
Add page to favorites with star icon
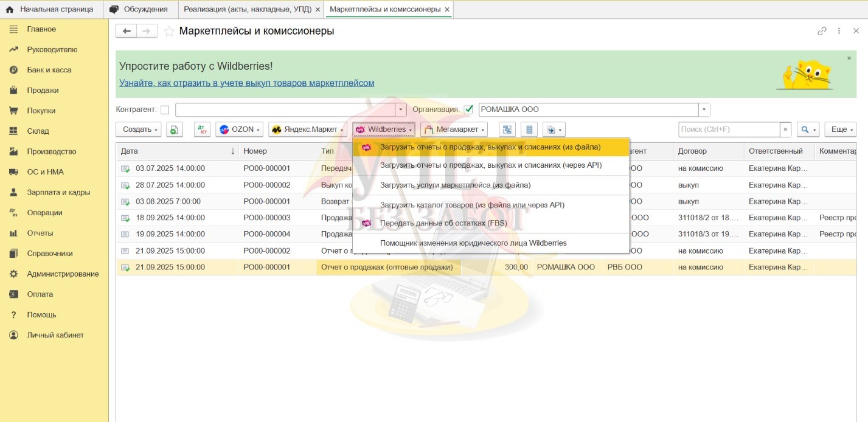[x=169, y=31]
